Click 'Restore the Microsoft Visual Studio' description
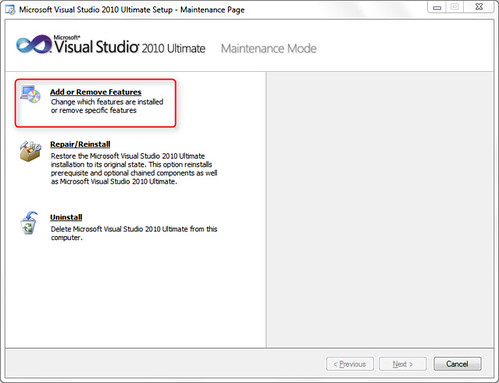 [134, 169]
